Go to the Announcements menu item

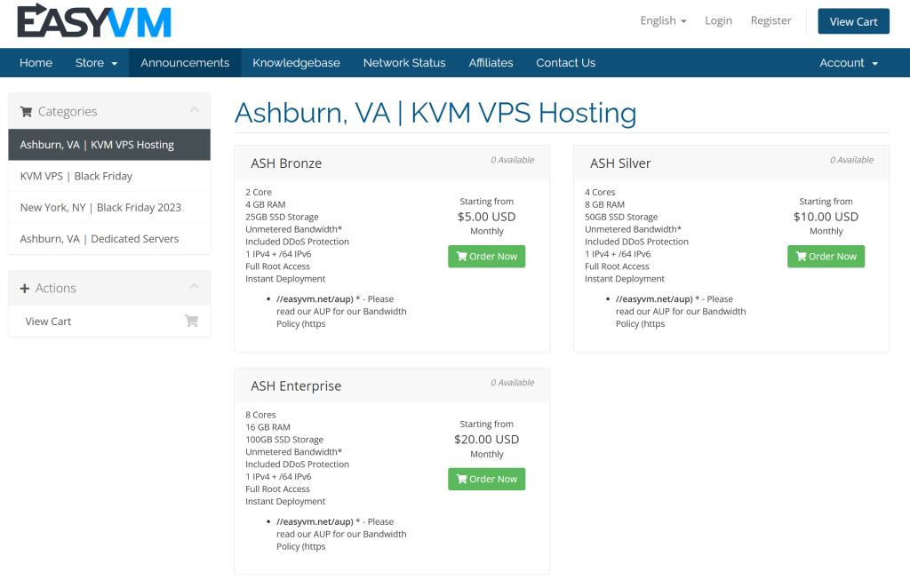185,63
